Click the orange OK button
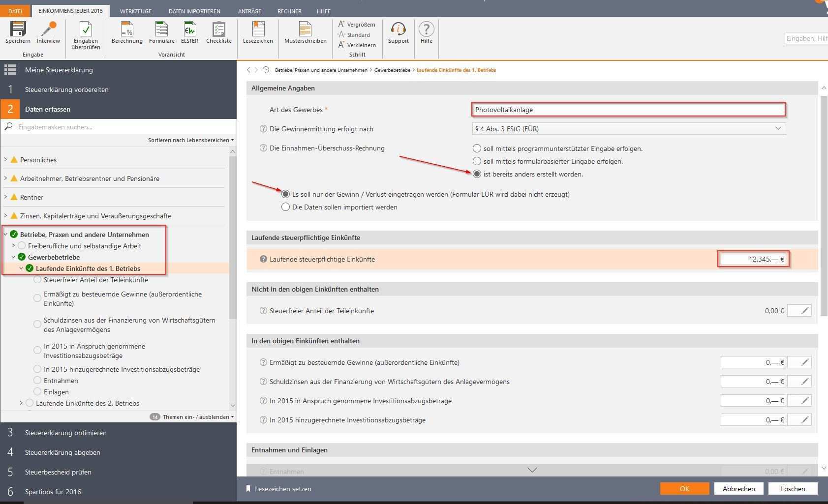The image size is (828, 504). (684, 489)
